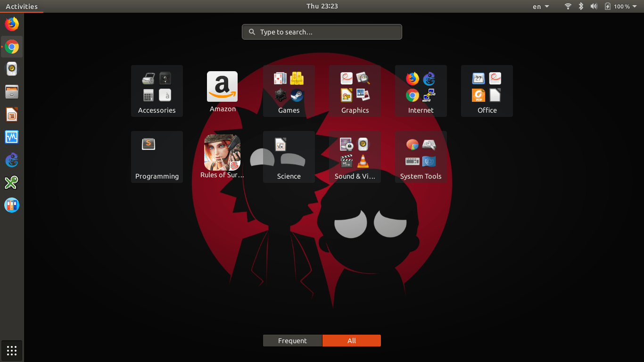Image resolution: width=644 pixels, height=362 pixels.
Task: Open the Sound & Video app folder
Action: [355, 157]
